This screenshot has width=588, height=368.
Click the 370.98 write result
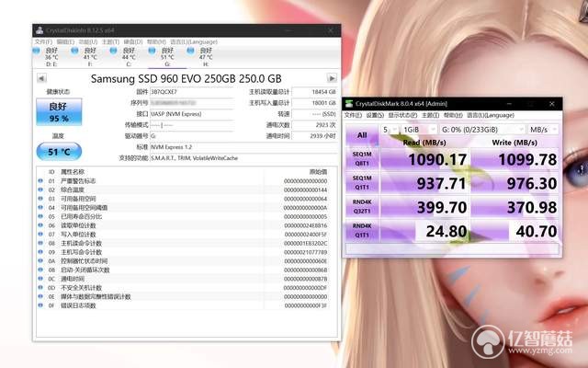coord(514,207)
